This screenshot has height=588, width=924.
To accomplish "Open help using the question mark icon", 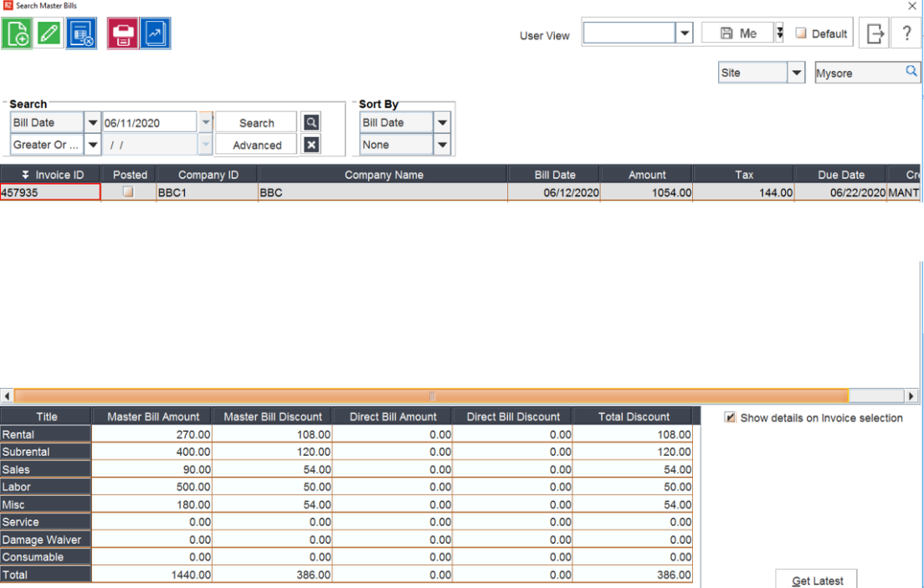I will (906, 33).
